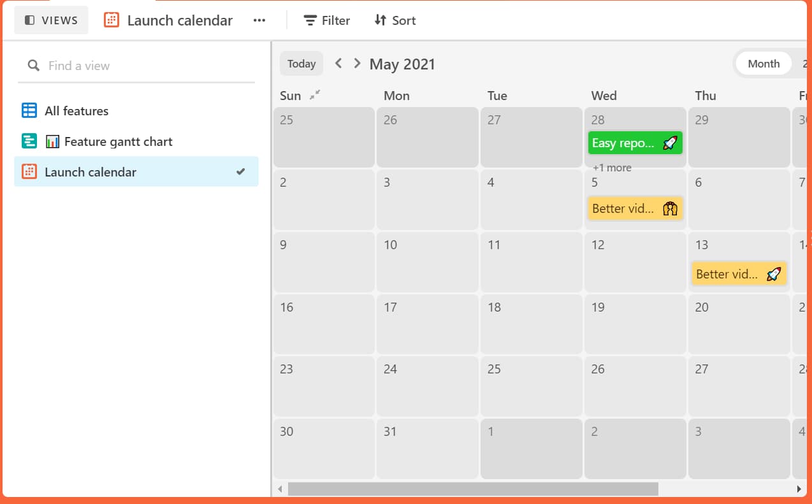Click the +1 more link on May 28
812x504 pixels.
pyautogui.click(x=611, y=167)
